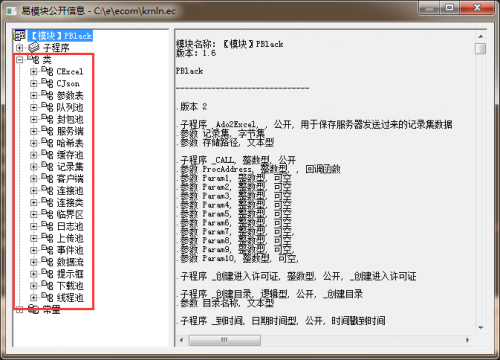Click the vertical scrollbar down arrow
Image resolution: width=500 pixels, height=360 pixels.
(x=480, y=328)
